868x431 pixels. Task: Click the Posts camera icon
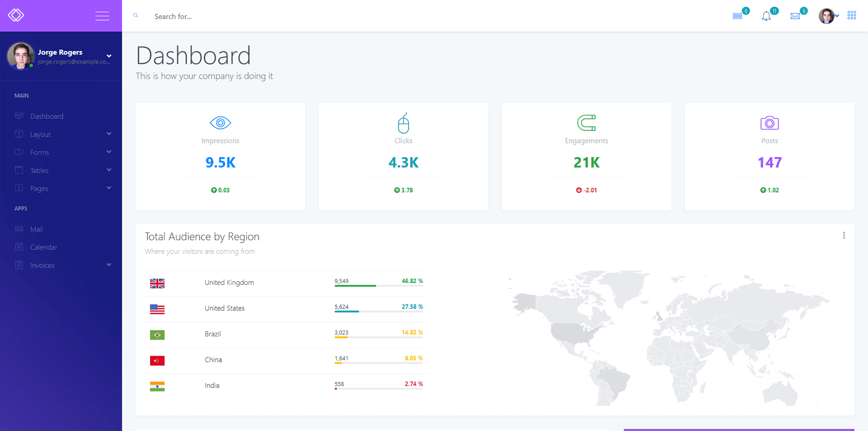(x=769, y=123)
